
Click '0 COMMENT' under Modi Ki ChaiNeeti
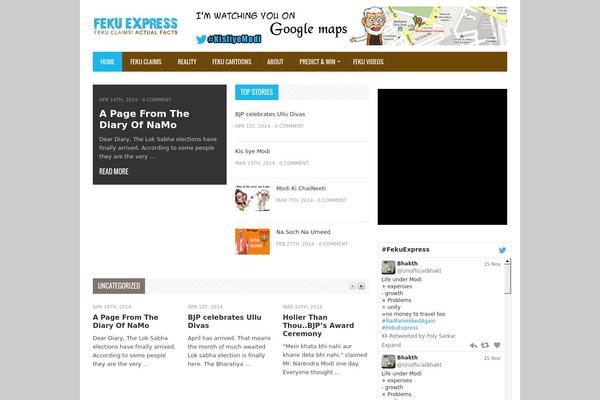pyautogui.click(x=332, y=200)
